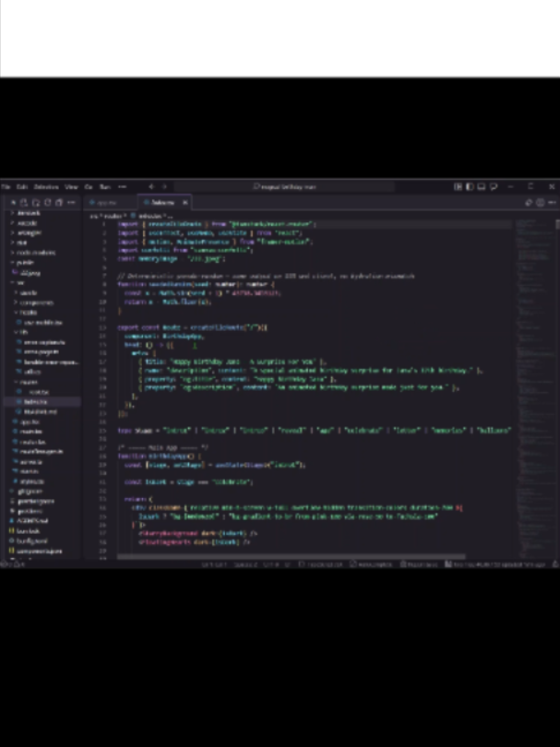Click the editor vertical scrollbar thumb
Image resolution: width=560 pixels, height=747 pixels.
tap(557, 224)
